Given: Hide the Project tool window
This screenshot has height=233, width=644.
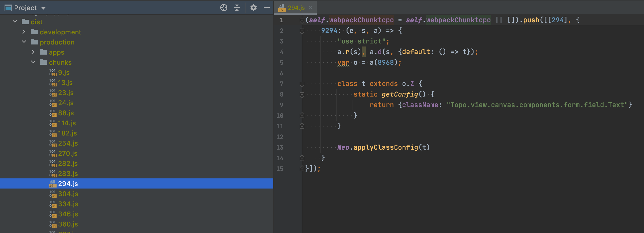Looking at the screenshot, I should (266, 8).
